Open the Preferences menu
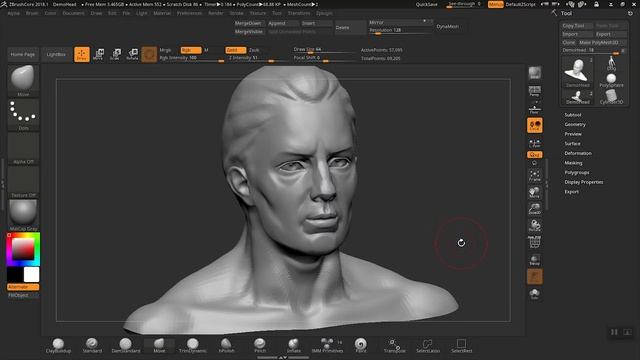The image size is (640, 360). 189,13
